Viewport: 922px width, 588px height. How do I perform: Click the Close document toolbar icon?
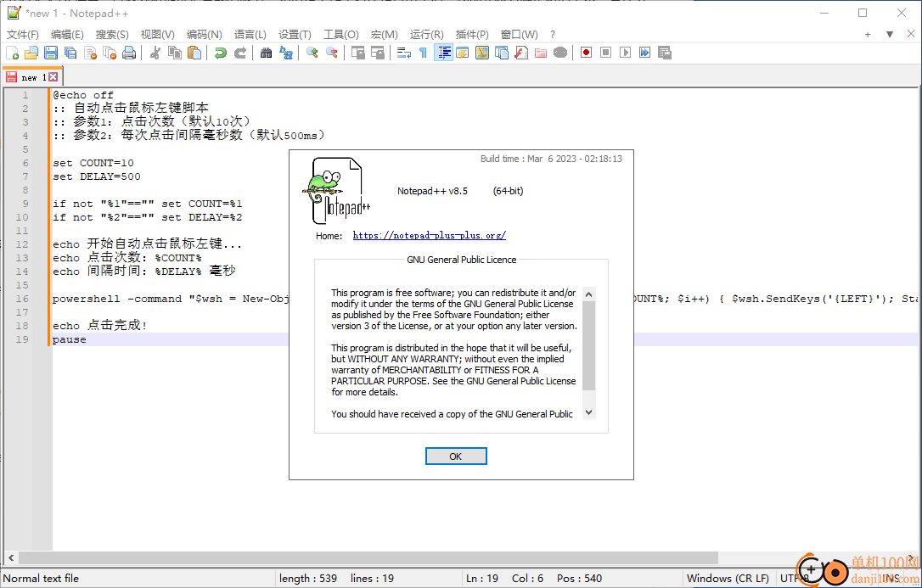(90, 53)
